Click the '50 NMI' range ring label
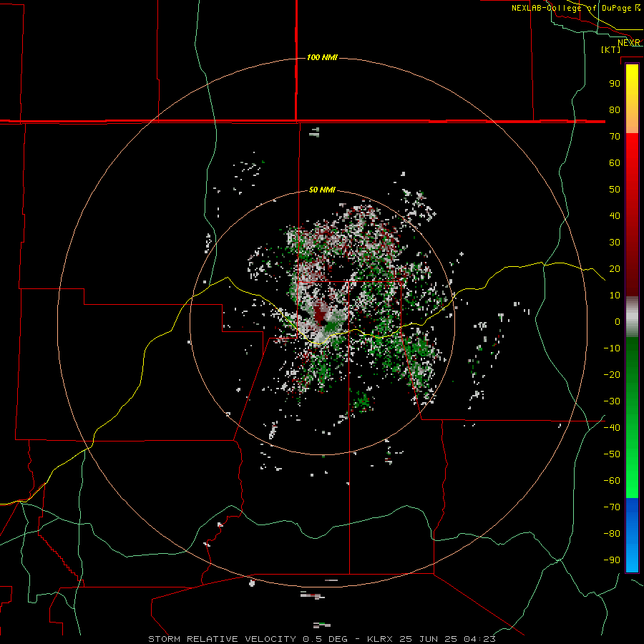This screenshot has width=644, height=644. (x=322, y=190)
